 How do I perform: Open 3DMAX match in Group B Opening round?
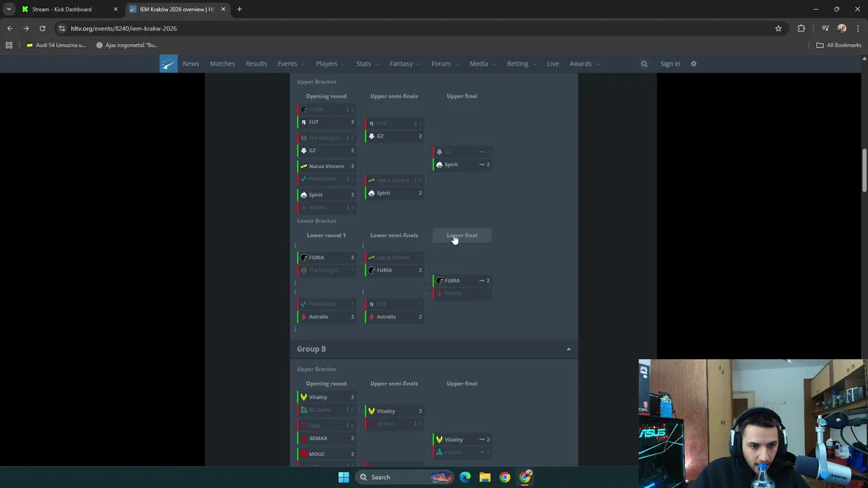coord(327,439)
